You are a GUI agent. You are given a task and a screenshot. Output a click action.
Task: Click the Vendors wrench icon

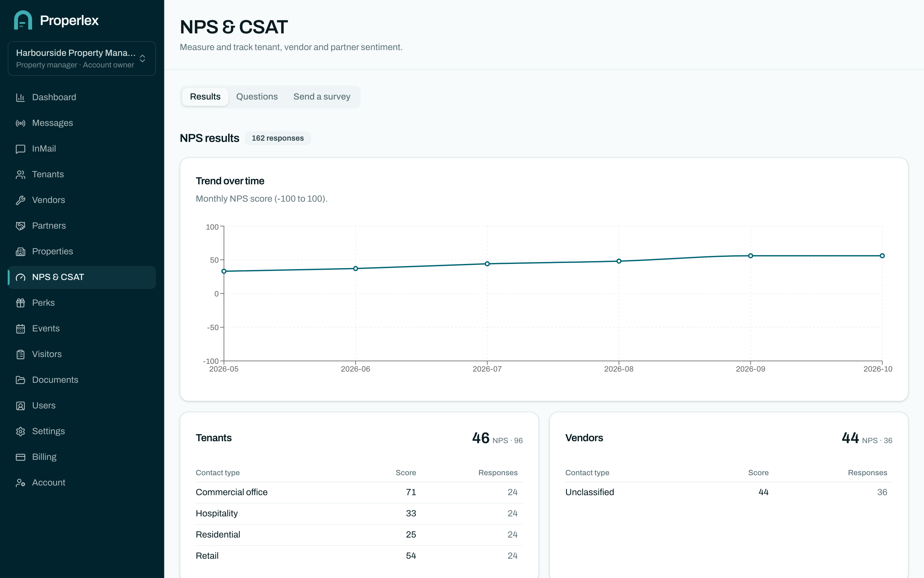[x=20, y=200]
